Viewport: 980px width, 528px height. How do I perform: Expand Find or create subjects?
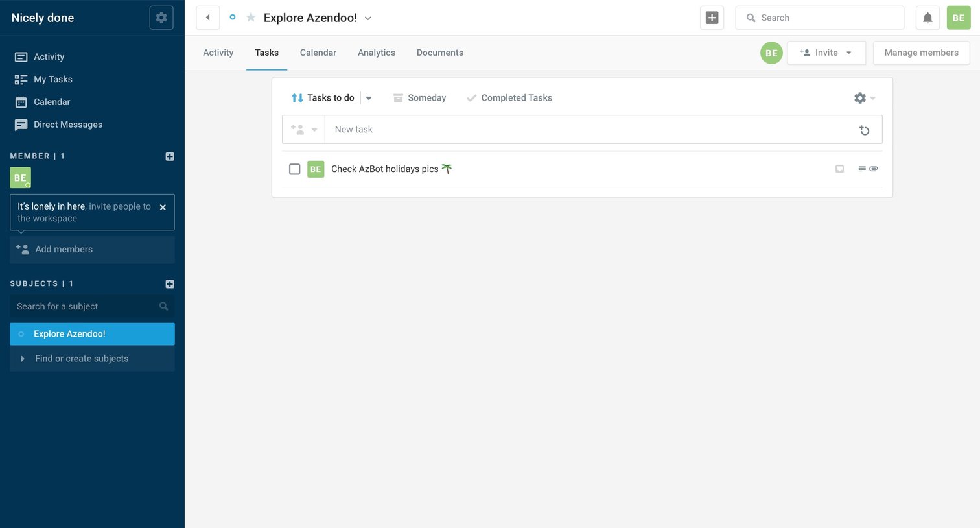(92, 359)
